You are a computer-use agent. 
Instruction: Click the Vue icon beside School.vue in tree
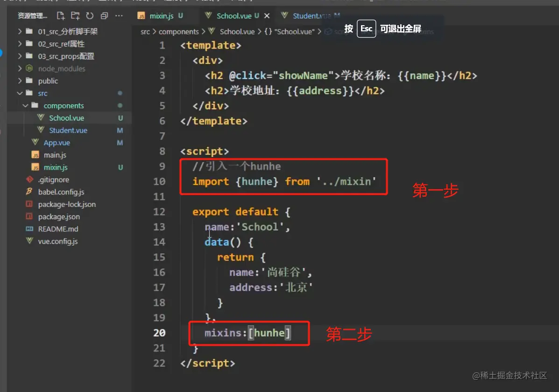(41, 117)
